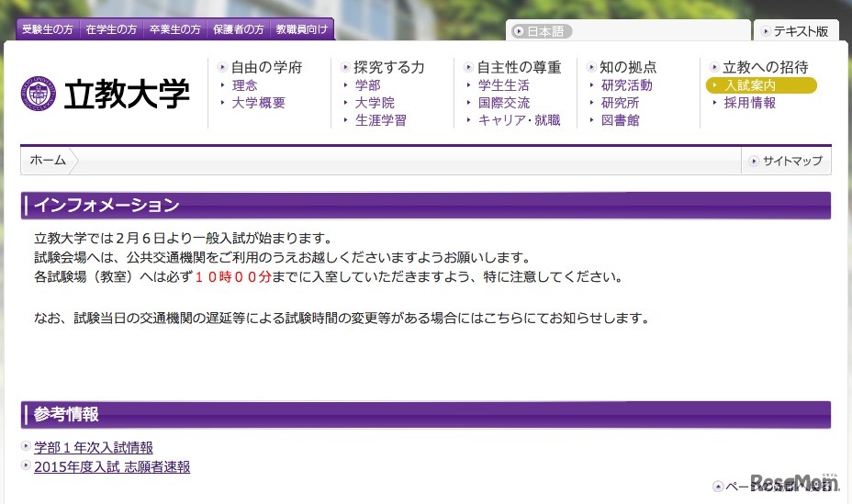Screen dimensions: 852x504
Task: Go to 大学概要 page
Action: (x=259, y=103)
